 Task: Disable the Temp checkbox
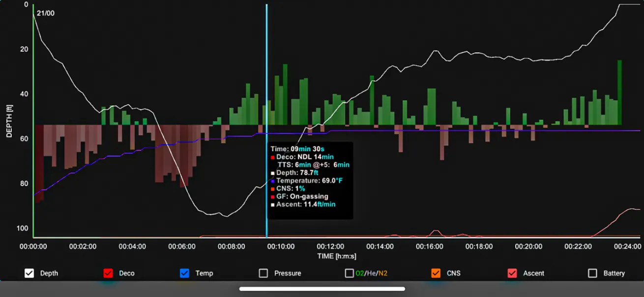pyautogui.click(x=185, y=273)
